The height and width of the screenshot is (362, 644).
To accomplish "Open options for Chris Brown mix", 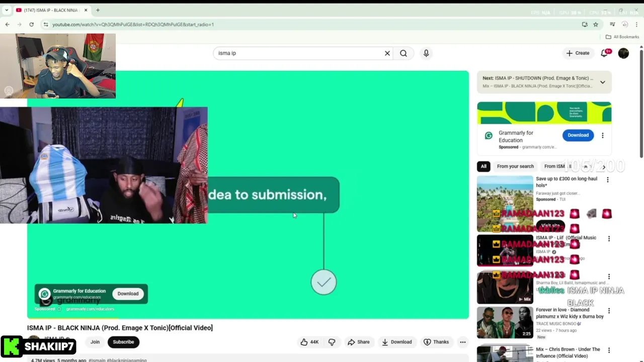I will point(609,350).
